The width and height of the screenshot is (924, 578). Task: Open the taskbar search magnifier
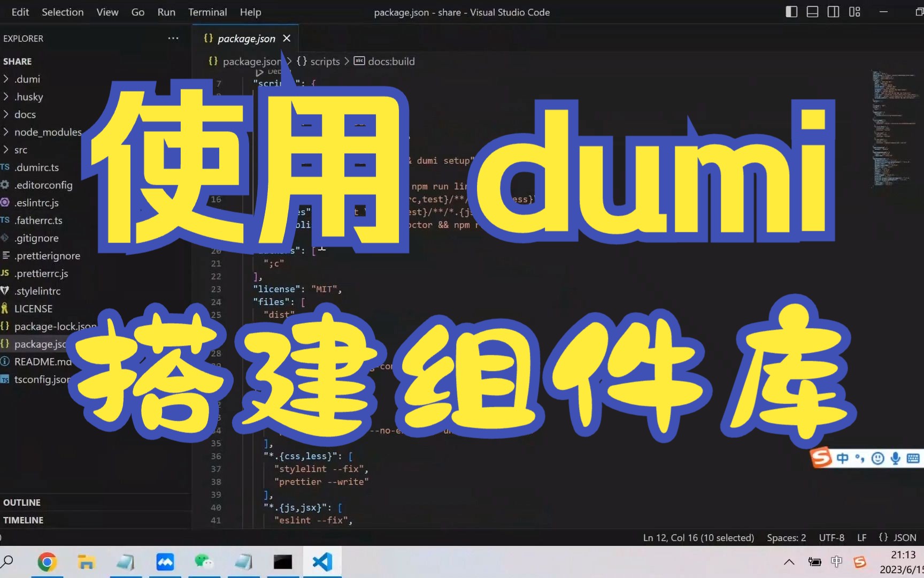tap(7, 562)
